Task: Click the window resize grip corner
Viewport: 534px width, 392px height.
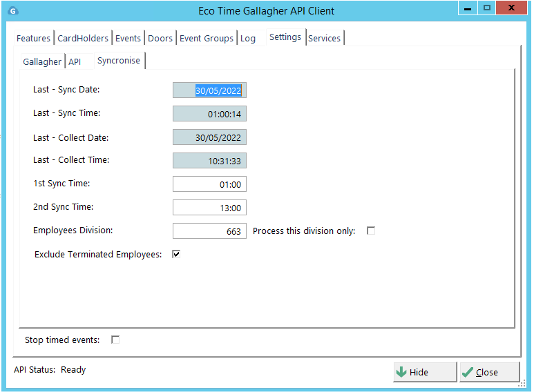Action: 522,384
